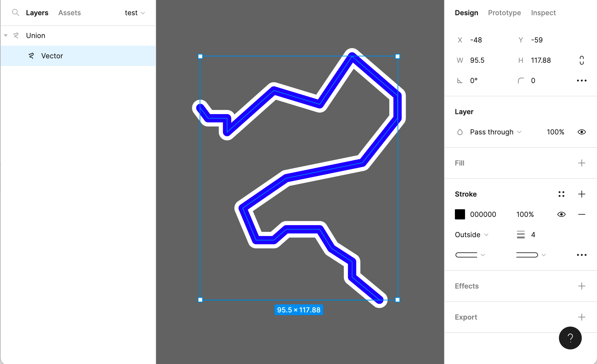The width and height of the screenshot is (597, 364).
Task: Open the start point cap dropdown
Action: click(470, 255)
